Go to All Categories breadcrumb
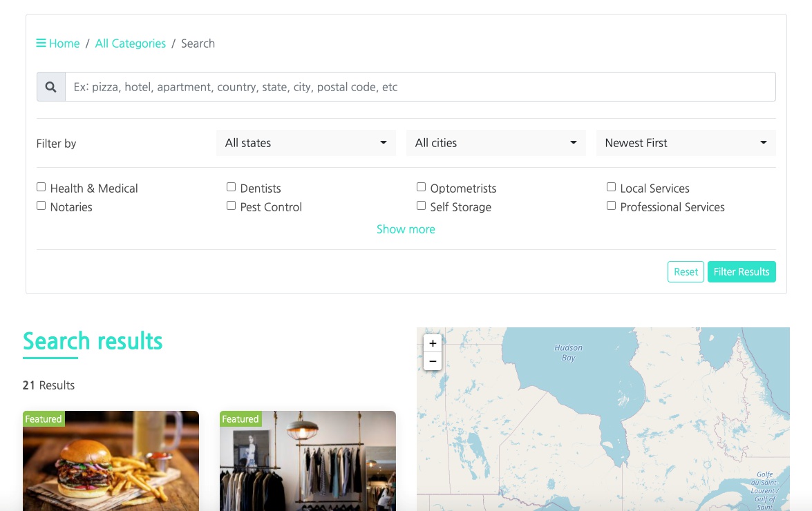Screen dimensions: 812x511 (131, 44)
